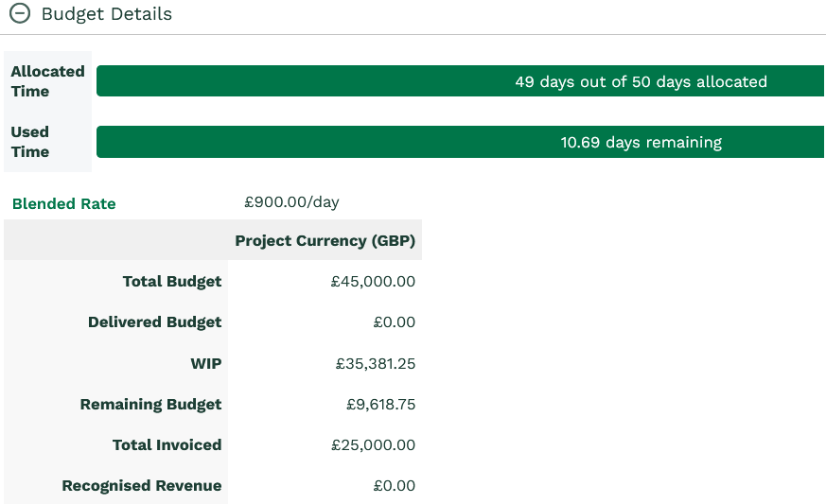Collapse the Budget Details section icon

pyautogui.click(x=20, y=13)
